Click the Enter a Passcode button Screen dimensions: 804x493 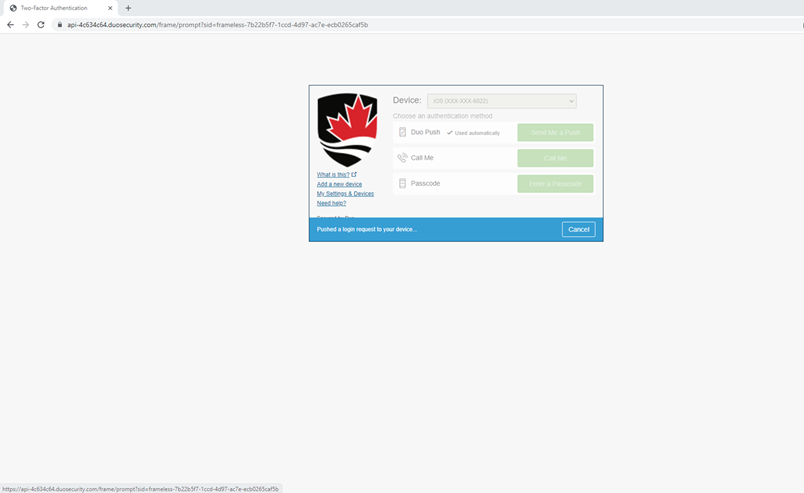point(555,184)
